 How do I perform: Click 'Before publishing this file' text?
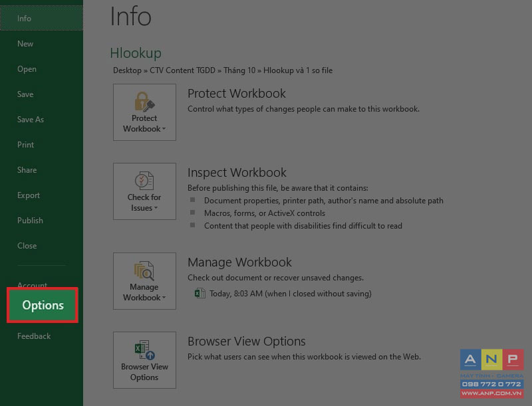click(278, 188)
